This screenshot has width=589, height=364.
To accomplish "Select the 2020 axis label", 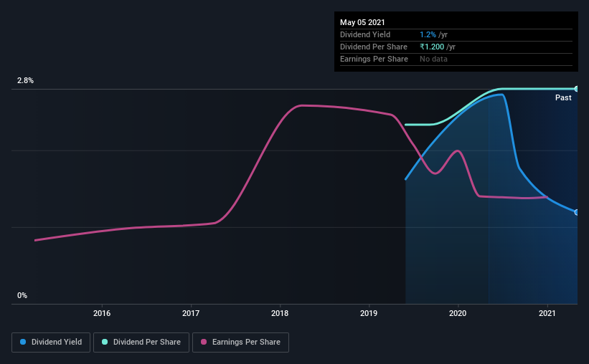I will (x=458, y=313).
